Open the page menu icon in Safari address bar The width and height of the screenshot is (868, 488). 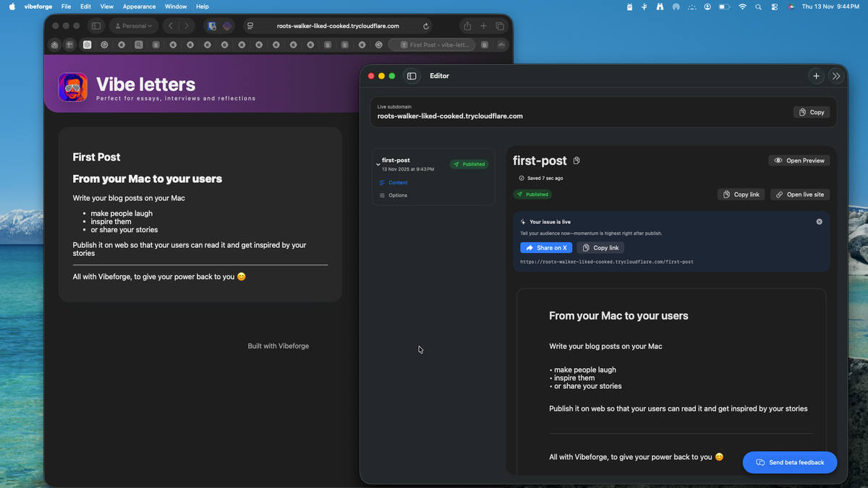coord(250,26)
